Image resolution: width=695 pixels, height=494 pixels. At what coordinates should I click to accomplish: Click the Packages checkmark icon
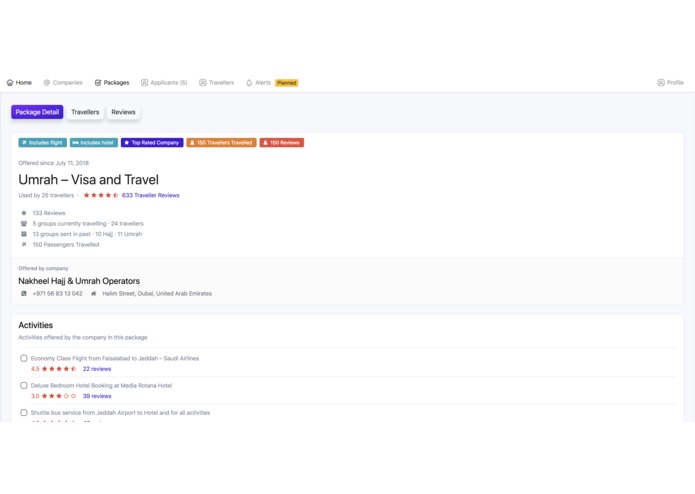pyautogui.click(x=98, y=83)
